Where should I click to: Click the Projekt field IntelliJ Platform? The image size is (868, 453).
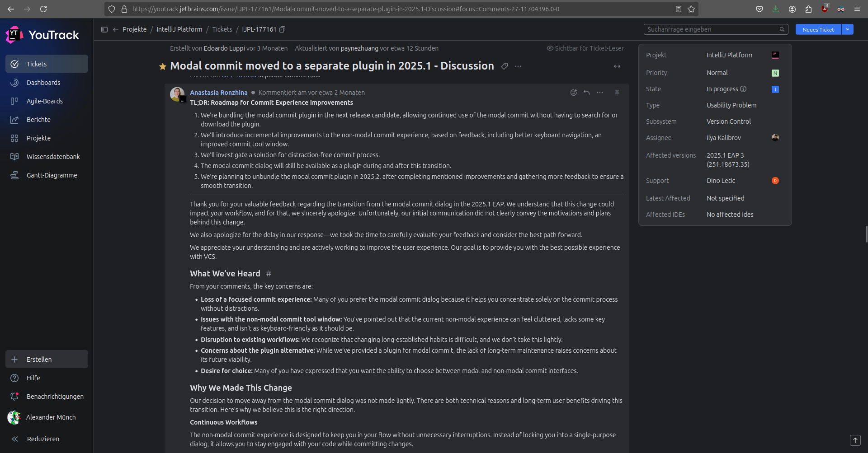(729, 55)
